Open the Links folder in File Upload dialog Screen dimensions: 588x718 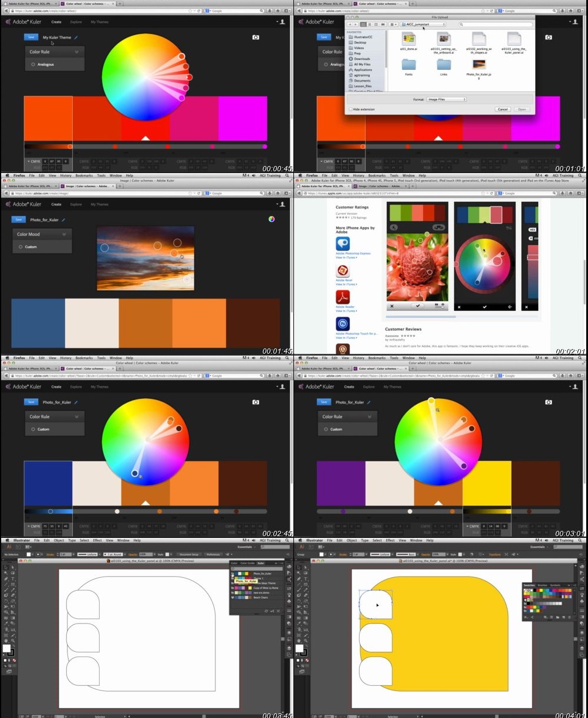click(444, 65)
